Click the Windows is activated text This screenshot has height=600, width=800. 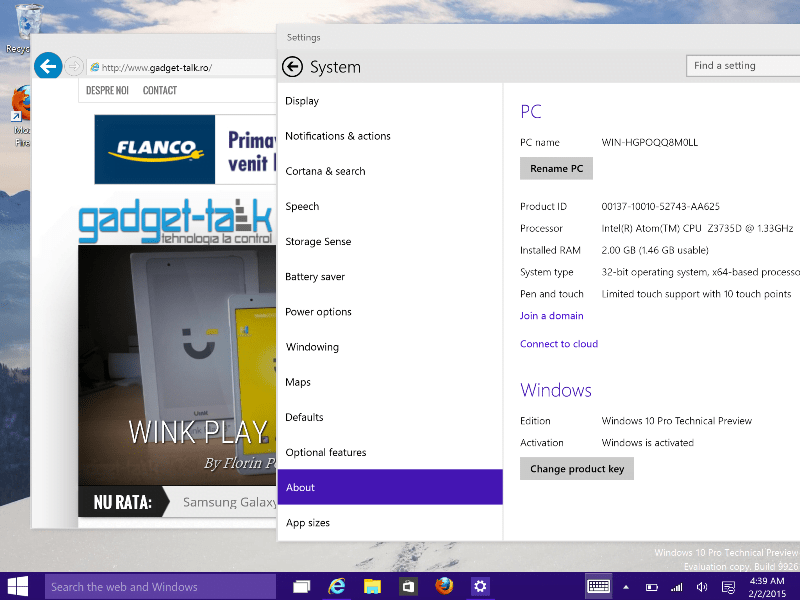pyautogui.click(x=647, y=443)
